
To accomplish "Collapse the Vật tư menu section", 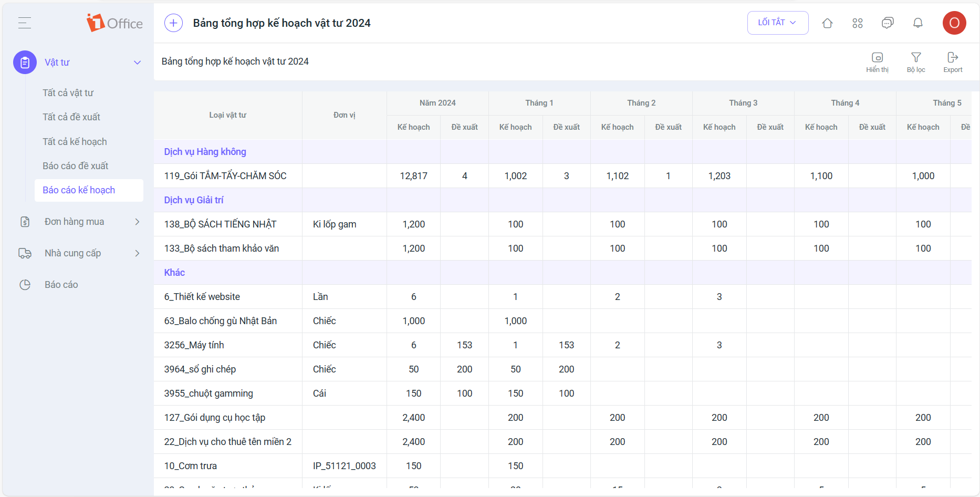I will coord(137,63).
